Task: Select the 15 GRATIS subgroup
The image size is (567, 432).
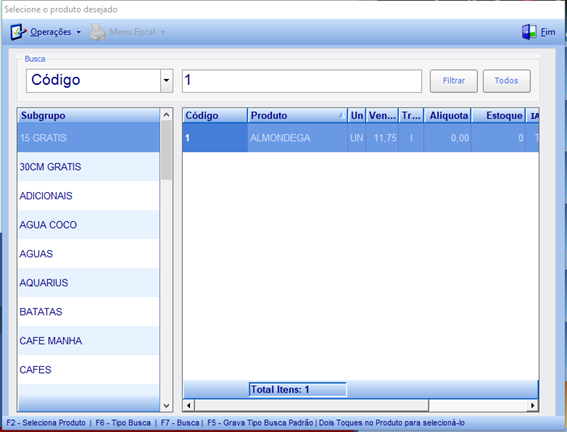Action: (x=88, y=138)
